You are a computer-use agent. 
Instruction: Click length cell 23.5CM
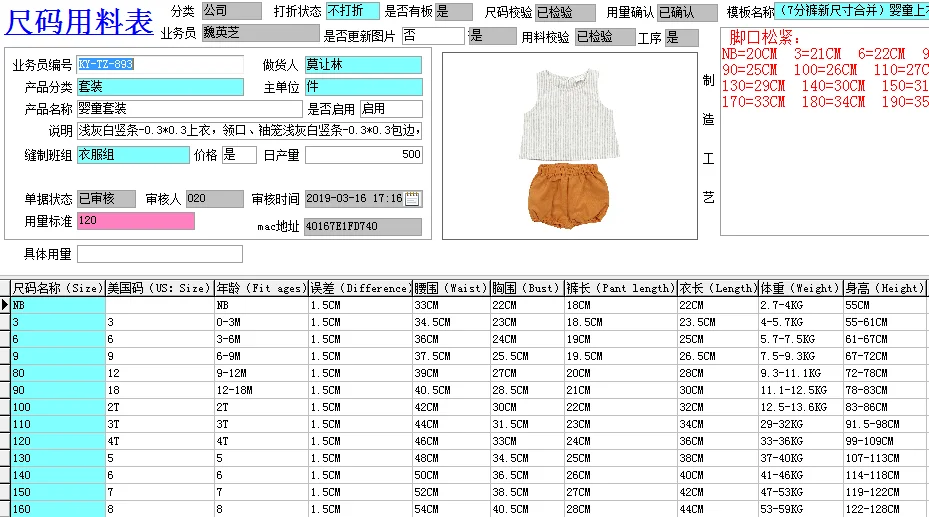pos(718,323)
